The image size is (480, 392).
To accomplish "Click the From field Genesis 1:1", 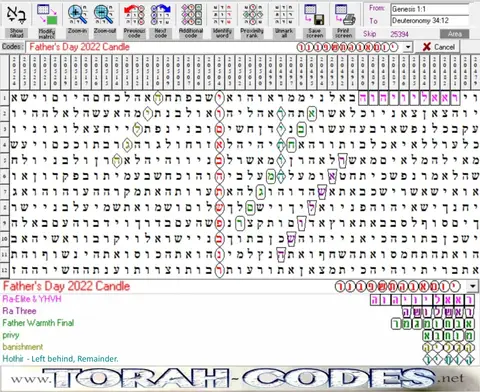I will 430,9.
